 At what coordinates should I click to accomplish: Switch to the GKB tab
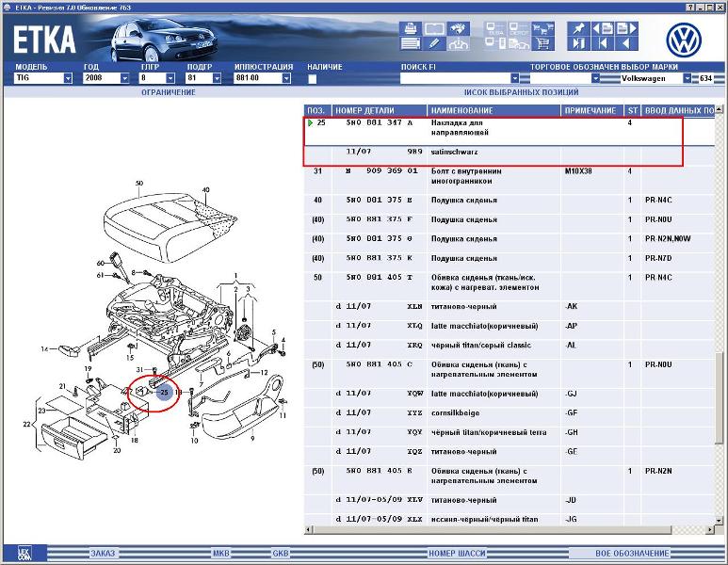point(281,554)
